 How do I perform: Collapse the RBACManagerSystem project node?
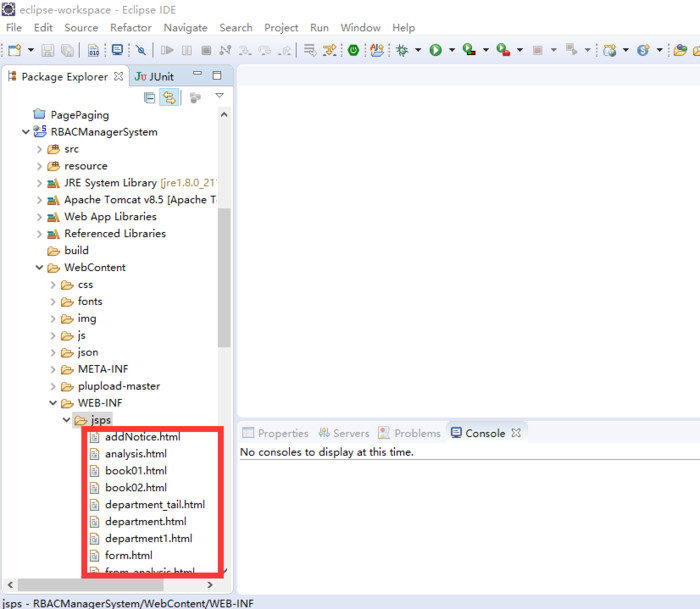coord(26,132)
